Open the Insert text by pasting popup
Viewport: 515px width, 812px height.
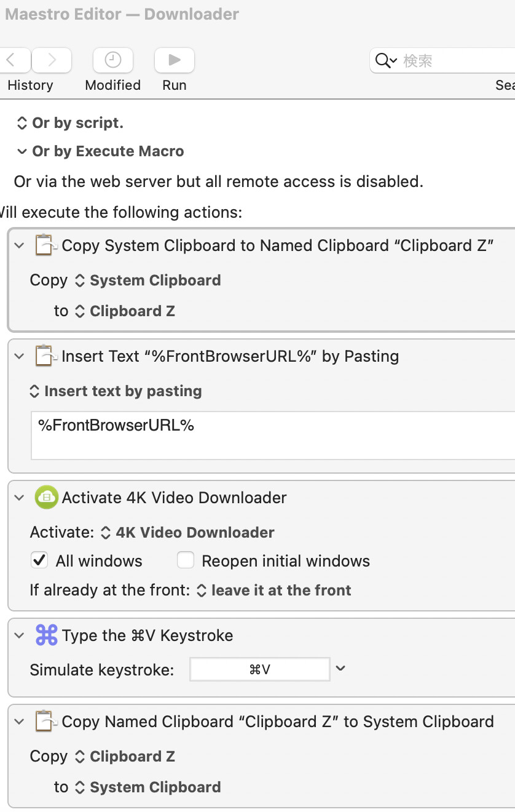(116, 391)
